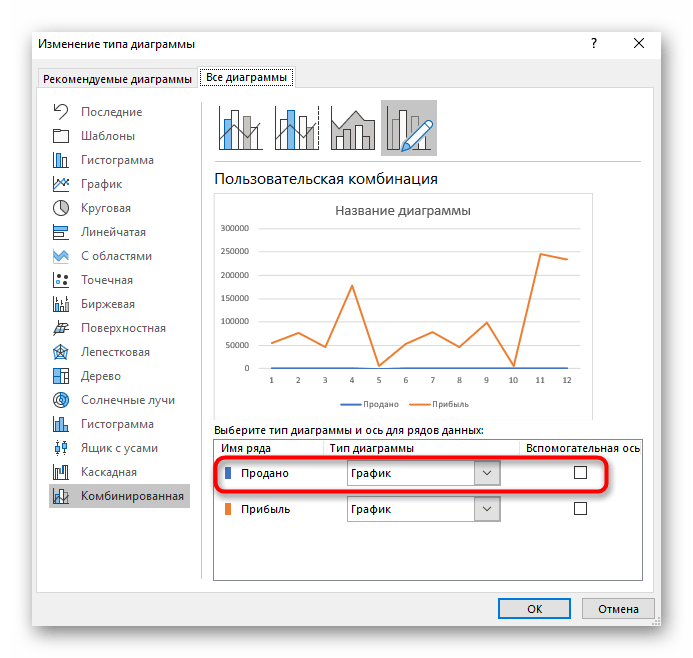Select the Поверхностная surface chart icon
This screenshot has width=693, height=658.
point(61,328)
